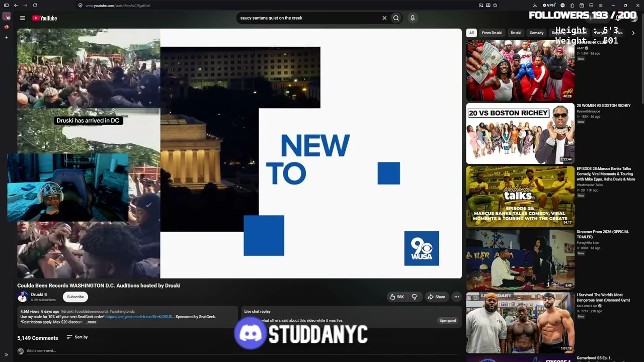Image resolution: width=644 pixels, height=362 pixels.
Task: Like the video with 56K likes
Action: [396, 297]
